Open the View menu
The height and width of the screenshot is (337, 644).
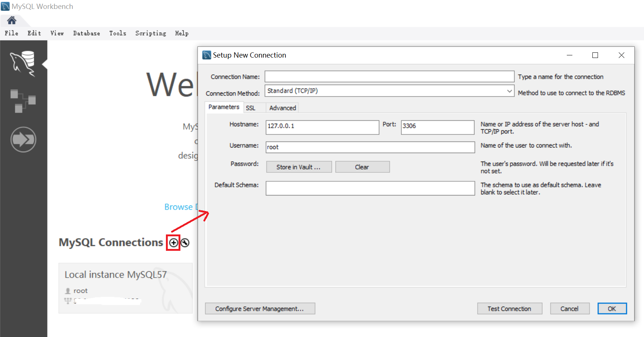[x=57, y=33]
